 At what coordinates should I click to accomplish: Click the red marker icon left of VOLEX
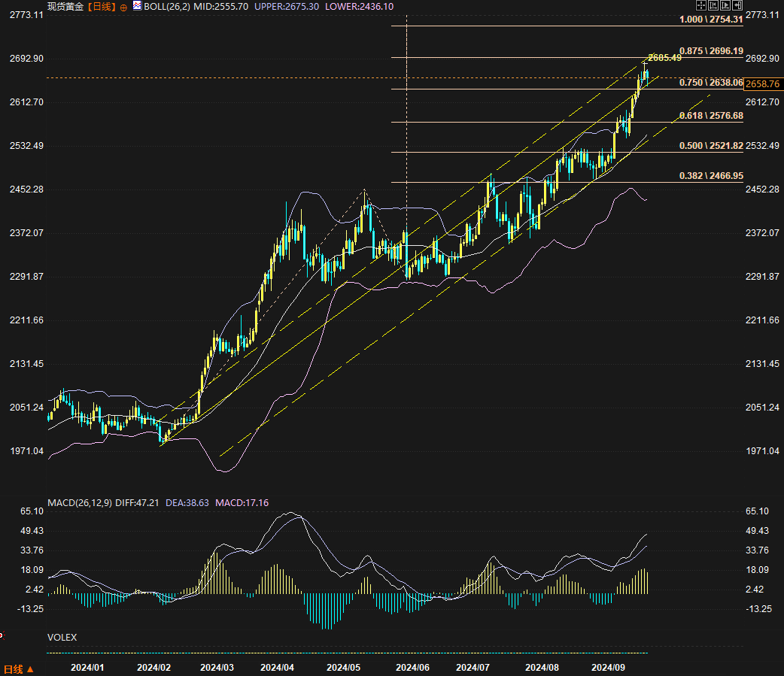pos(2,635)
